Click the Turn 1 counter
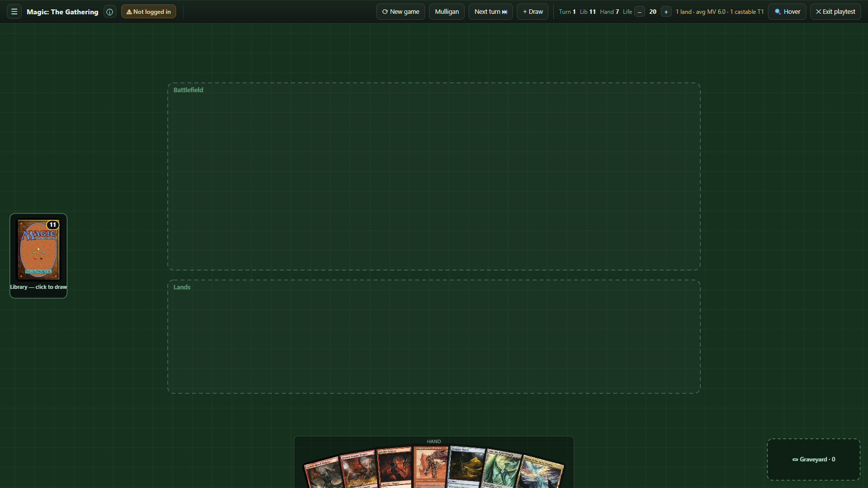Image resolution: width=868 pixels, height=488 pixels. pyautogui.click(x=567, y=12)
